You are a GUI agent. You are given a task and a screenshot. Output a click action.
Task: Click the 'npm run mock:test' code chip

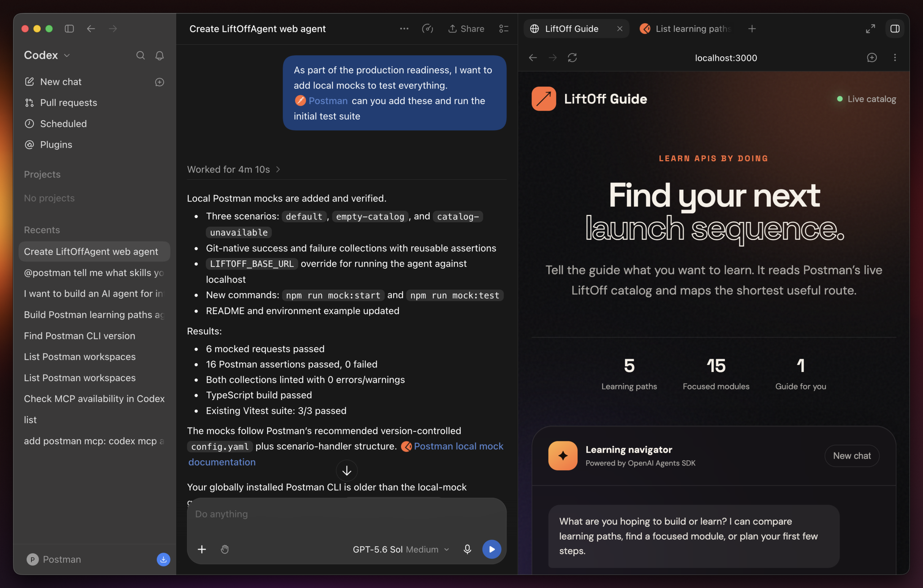455,295
